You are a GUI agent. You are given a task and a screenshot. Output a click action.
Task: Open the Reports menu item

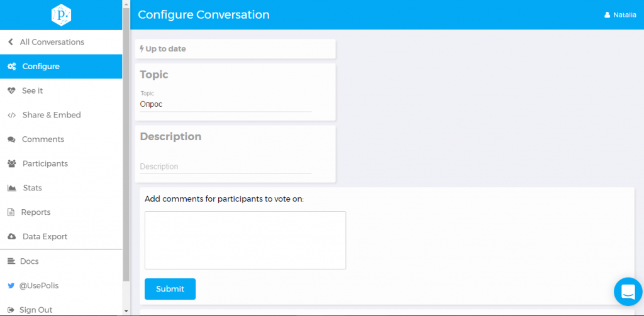[36, 212]
